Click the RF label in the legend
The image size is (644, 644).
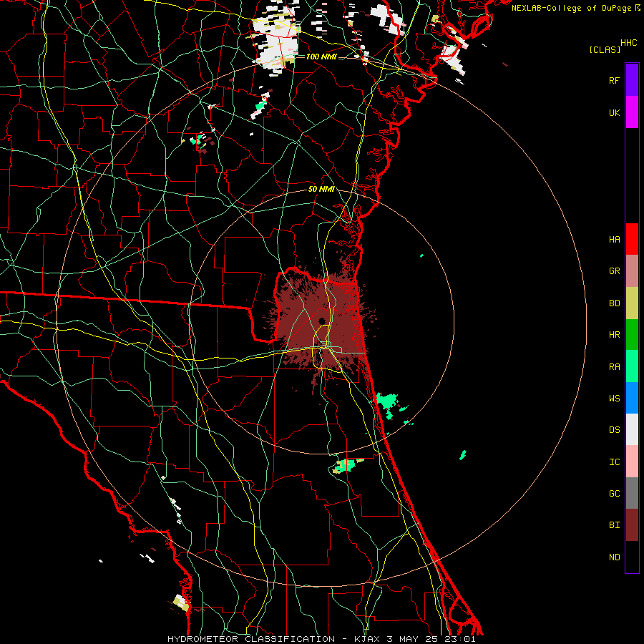(x=614, y=80)
